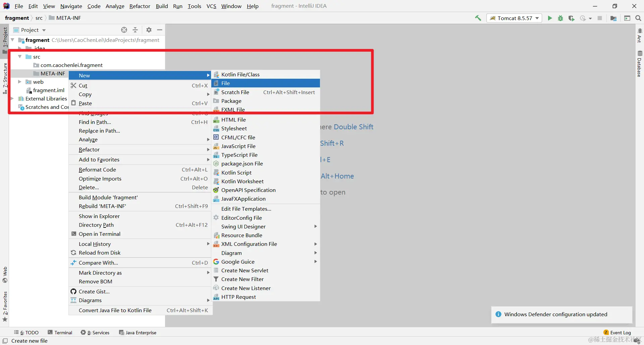Select META-INF folder in project tree
644x345 pixels.
point(53,73)
